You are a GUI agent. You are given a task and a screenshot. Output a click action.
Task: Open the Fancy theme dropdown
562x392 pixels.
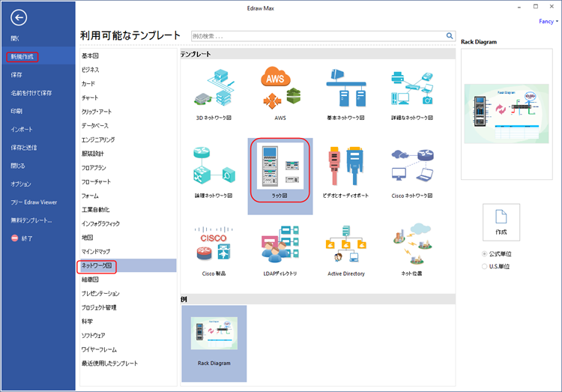pos(549,22)
